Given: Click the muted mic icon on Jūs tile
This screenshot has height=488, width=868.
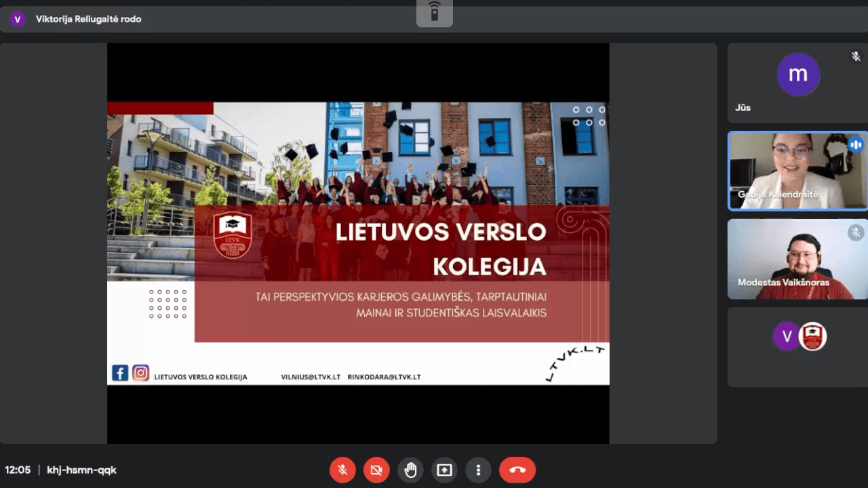Looking at the screenshot, I should tap(856, 57).
